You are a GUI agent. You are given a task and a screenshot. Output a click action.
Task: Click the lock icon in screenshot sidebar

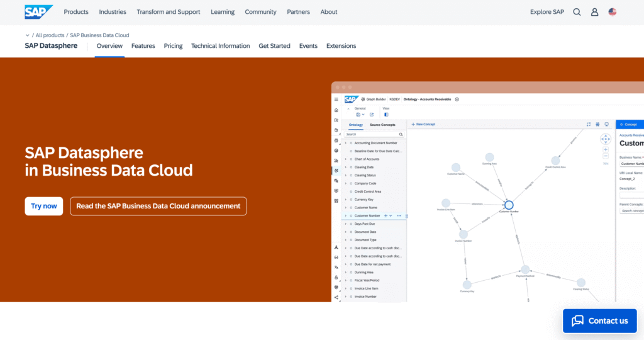[x=336, y=278]
